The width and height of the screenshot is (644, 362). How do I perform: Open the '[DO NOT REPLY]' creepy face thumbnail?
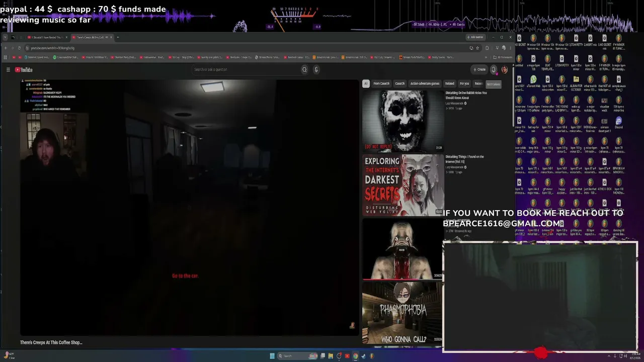coord(403,121)
